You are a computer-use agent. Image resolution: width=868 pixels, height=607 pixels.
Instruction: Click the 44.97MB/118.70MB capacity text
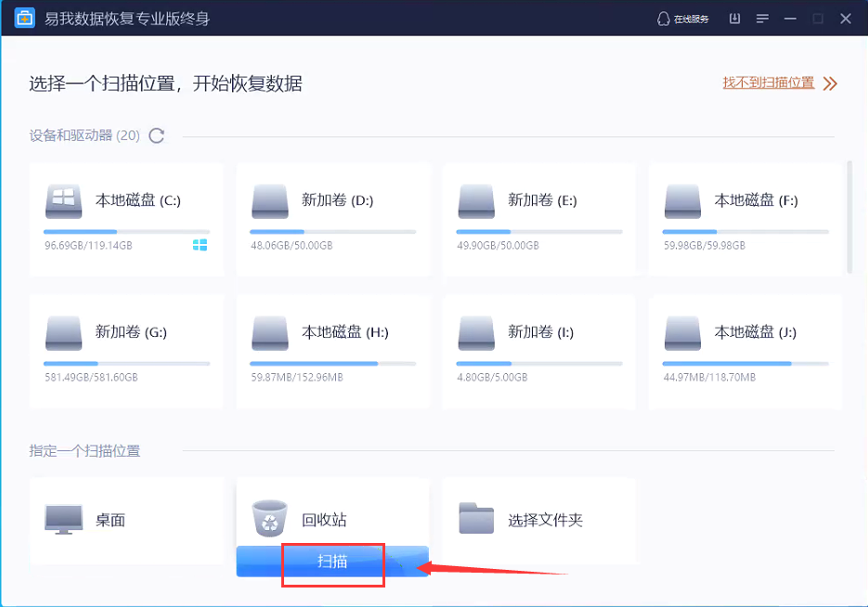(709, 377)
